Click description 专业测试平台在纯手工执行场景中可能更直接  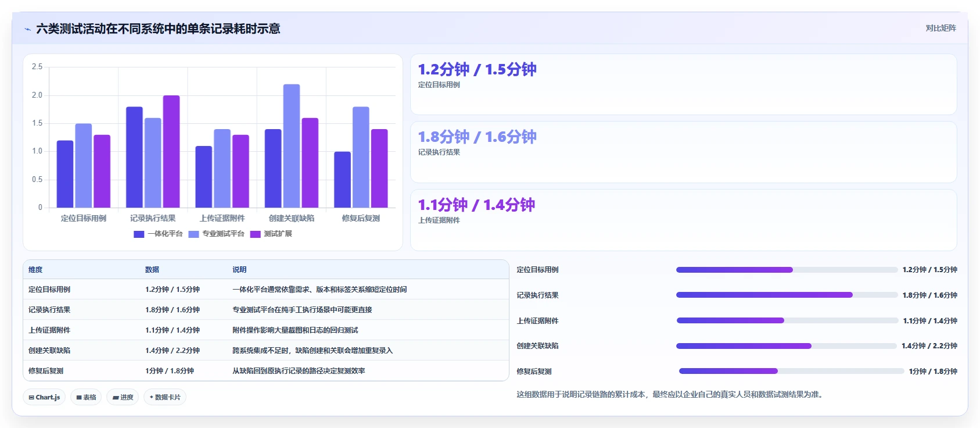coord(302,310)
